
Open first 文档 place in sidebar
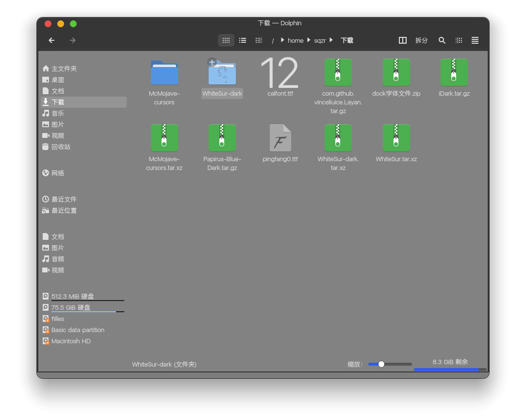83,91
